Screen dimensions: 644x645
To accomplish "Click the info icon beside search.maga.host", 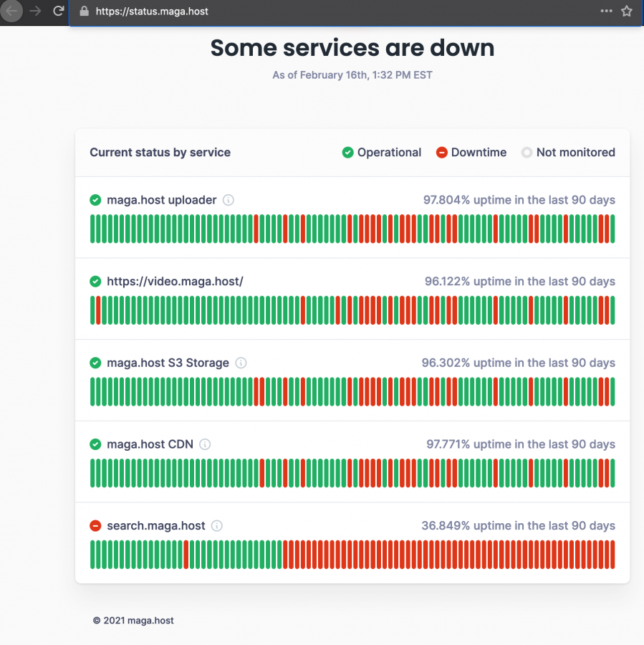I will click(x=217, y=526).
